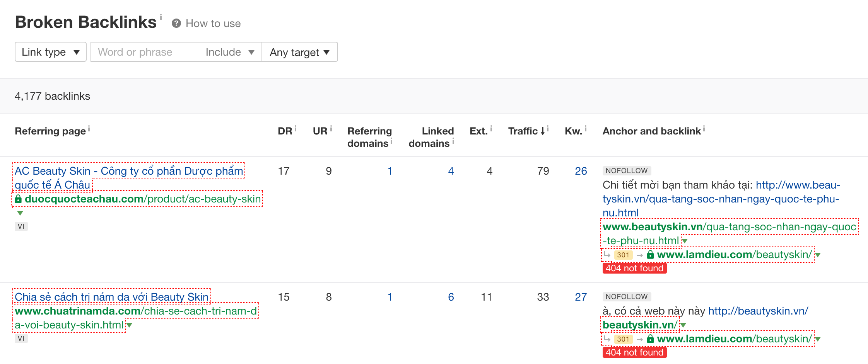Open AC Beauty Skin referring page title

point(129,178)
